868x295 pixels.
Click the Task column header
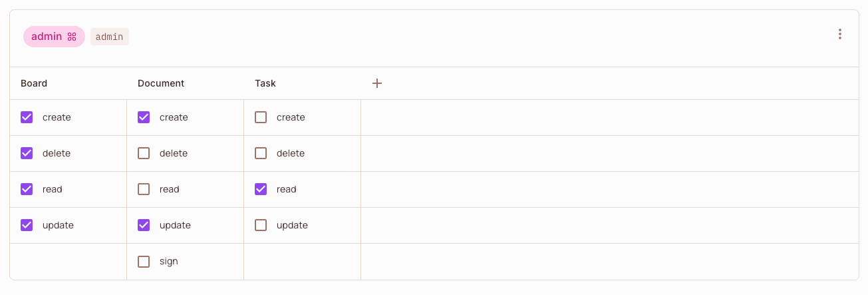265,83
